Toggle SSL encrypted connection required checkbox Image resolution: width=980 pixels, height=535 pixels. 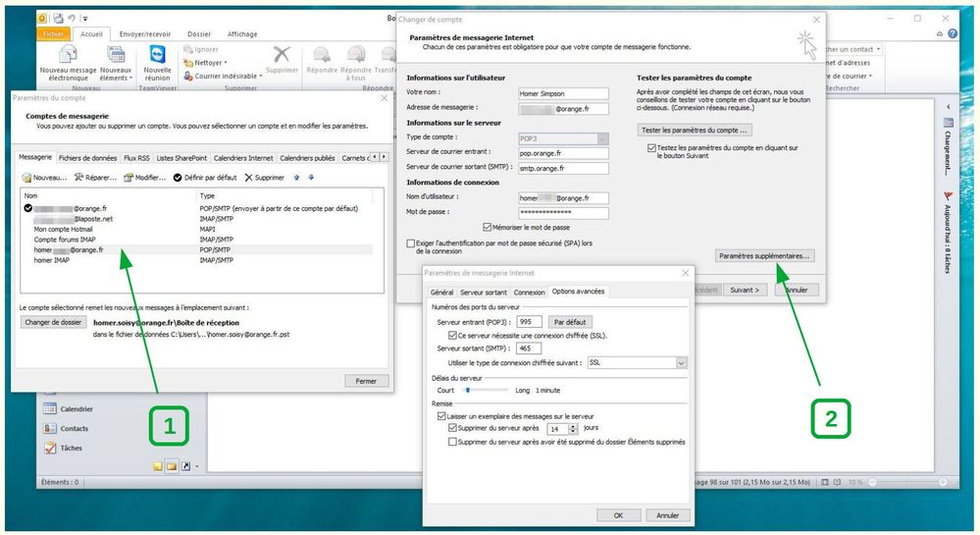point(451,335)
